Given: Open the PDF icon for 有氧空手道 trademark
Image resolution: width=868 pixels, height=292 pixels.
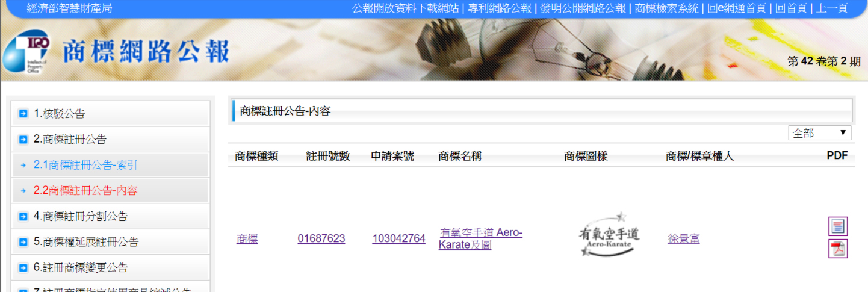Looking at the screenshot, I should click(838, 248).
